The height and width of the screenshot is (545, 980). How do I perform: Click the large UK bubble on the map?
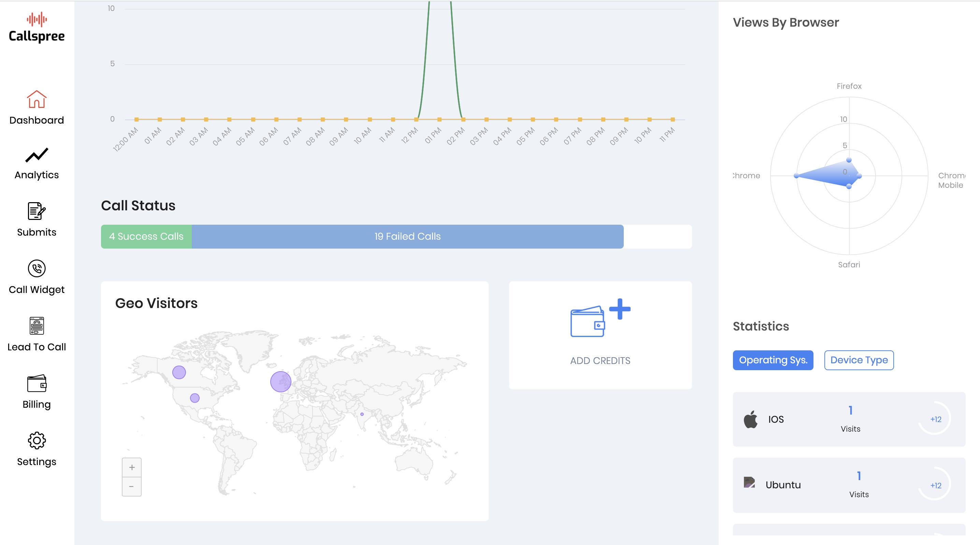click(x=280, y=381)
